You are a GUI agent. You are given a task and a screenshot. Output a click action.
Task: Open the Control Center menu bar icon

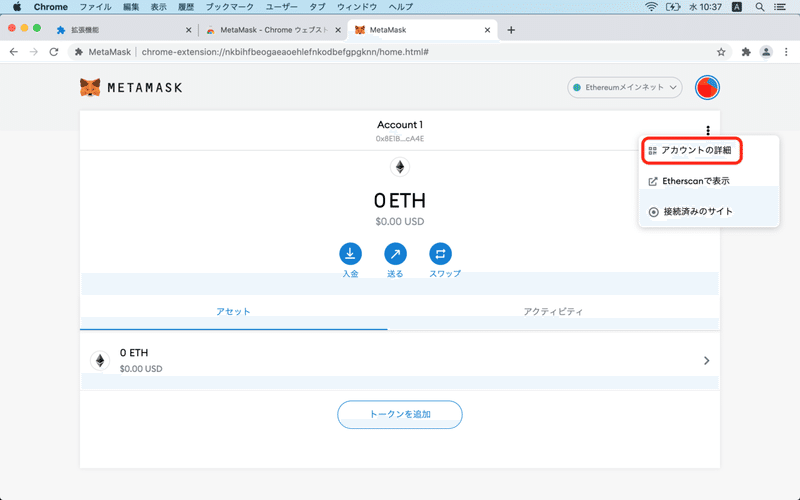pyautogui.click(x=780, y=7)
